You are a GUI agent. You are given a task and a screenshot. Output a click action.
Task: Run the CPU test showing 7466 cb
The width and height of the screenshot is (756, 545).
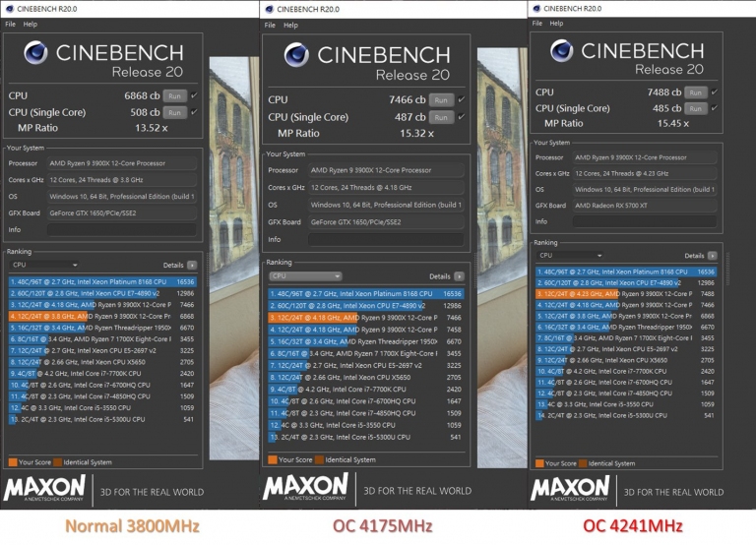pos(441,100)
